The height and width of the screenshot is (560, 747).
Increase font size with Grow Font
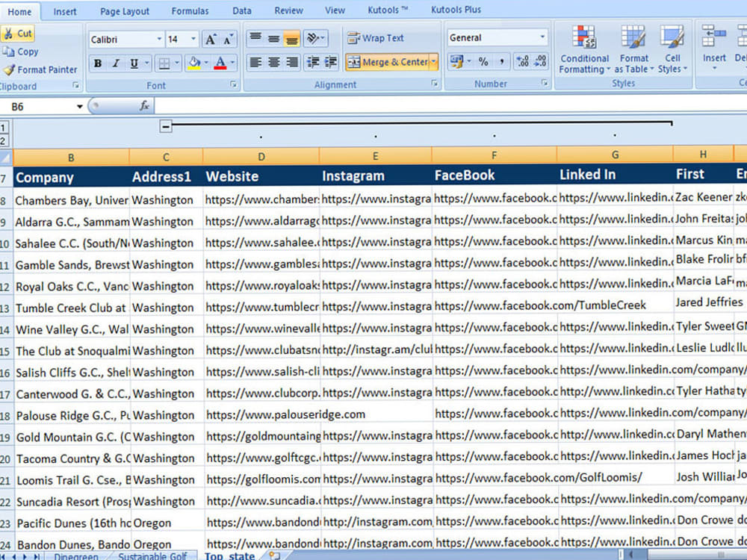pyautogui.click(x=210, y=40)
